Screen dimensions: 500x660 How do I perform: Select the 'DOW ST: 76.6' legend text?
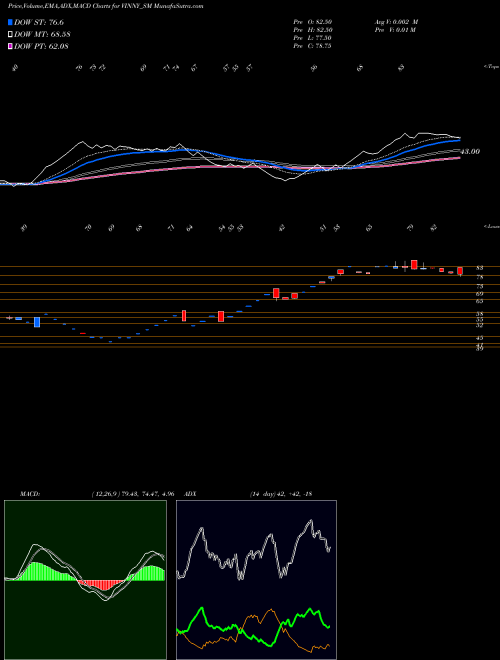39,22
